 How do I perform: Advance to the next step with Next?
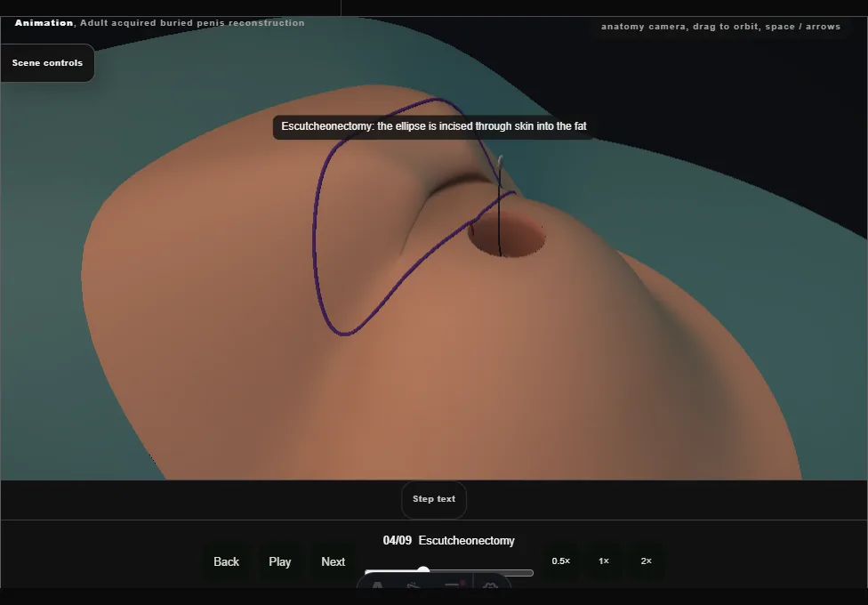click(x=334, y=561)
